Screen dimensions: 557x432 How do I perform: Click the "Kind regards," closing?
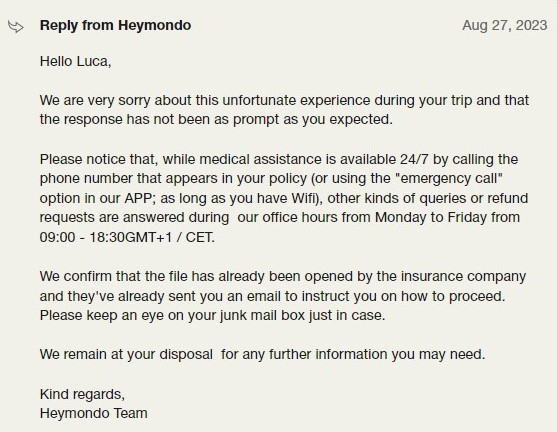pyautogui.click(x=82, y=394)
